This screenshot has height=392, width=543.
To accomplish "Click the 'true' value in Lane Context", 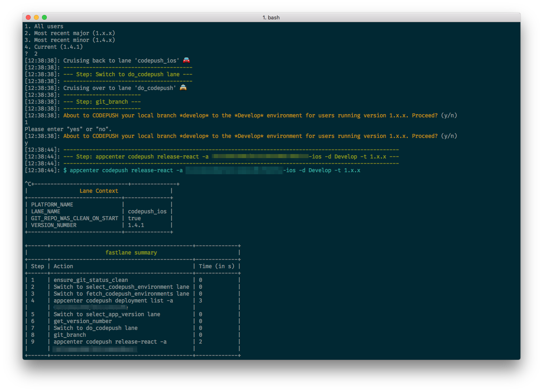I will (134, 218).
